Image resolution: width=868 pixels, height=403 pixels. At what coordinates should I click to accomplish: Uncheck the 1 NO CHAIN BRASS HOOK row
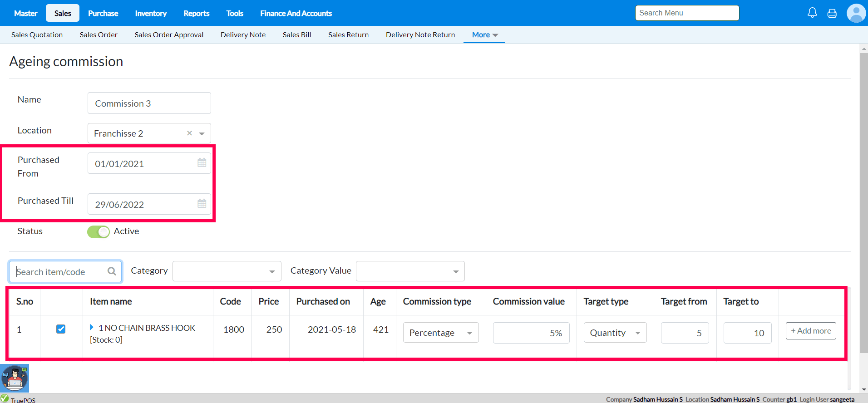(61, 329)
